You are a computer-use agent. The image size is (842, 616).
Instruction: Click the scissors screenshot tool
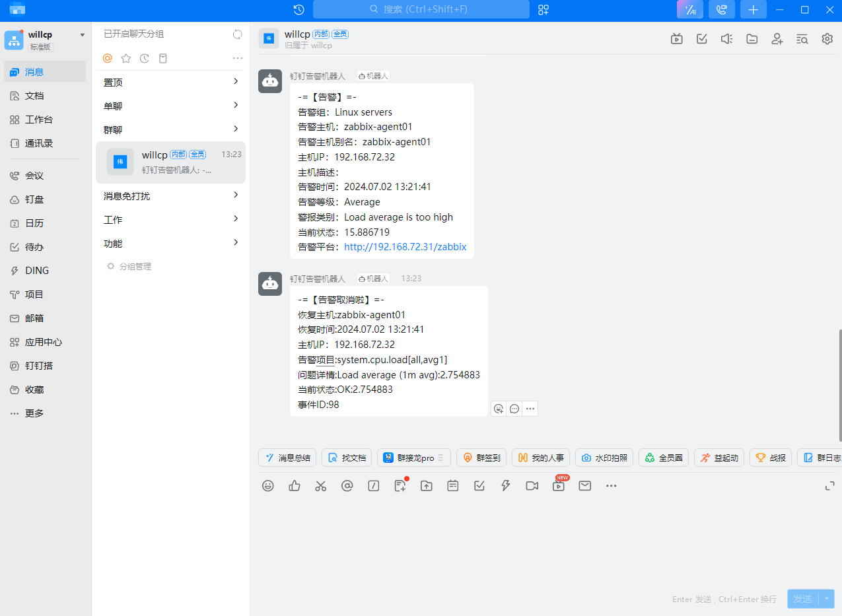coord(321,486)
